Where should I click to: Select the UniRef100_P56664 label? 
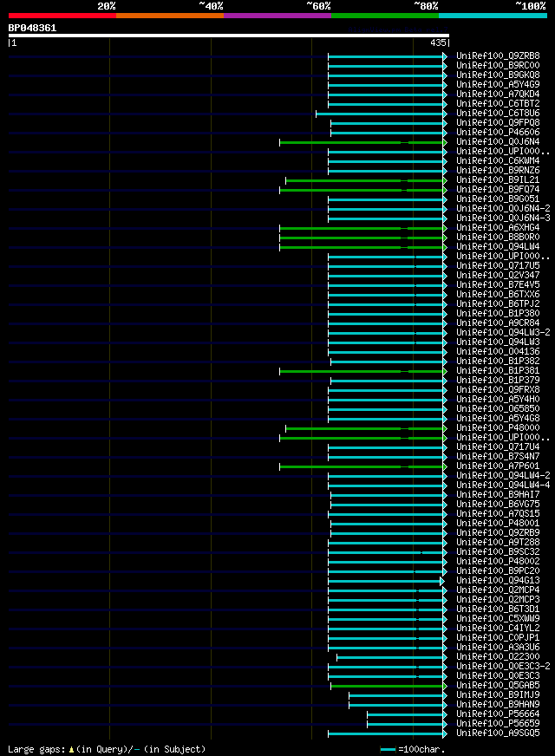coord(498,714)
